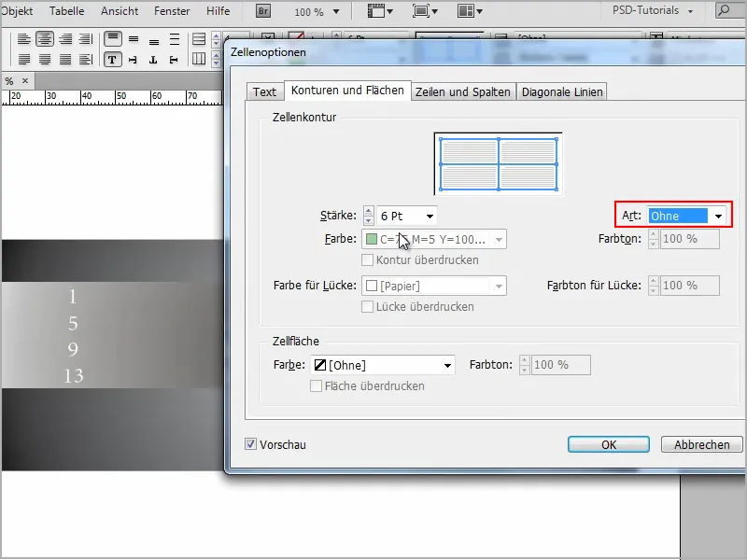Open the Tabelle menu
This screenshot has width=747, height=560.
pyautogui.click(x=66, y=11)
